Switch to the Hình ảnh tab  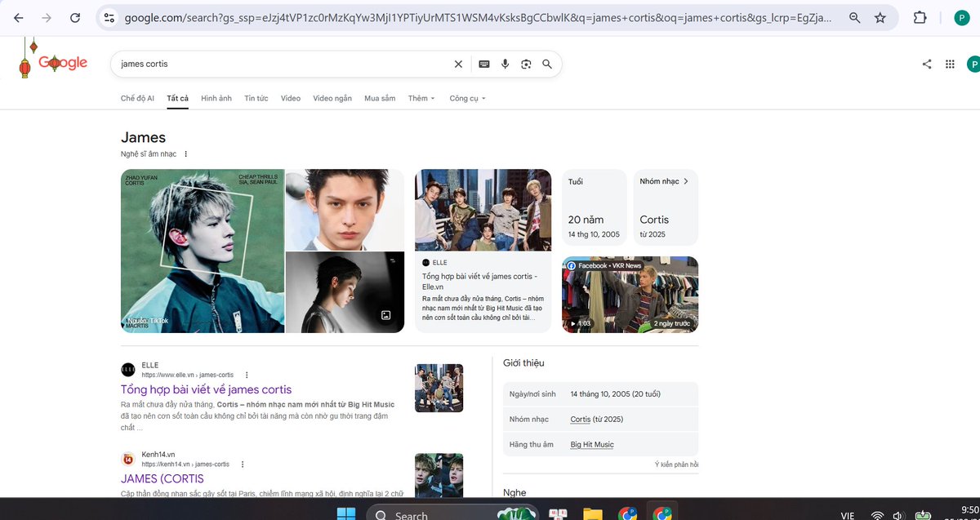click(216, 98)
